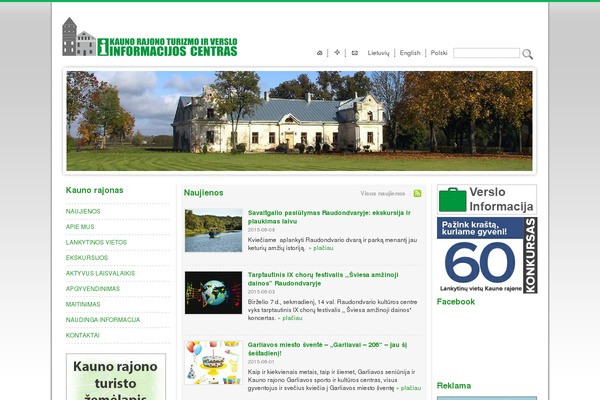Click the Facebook section heading
This screenshot has width=600, height=400.
tap(456, 302)
